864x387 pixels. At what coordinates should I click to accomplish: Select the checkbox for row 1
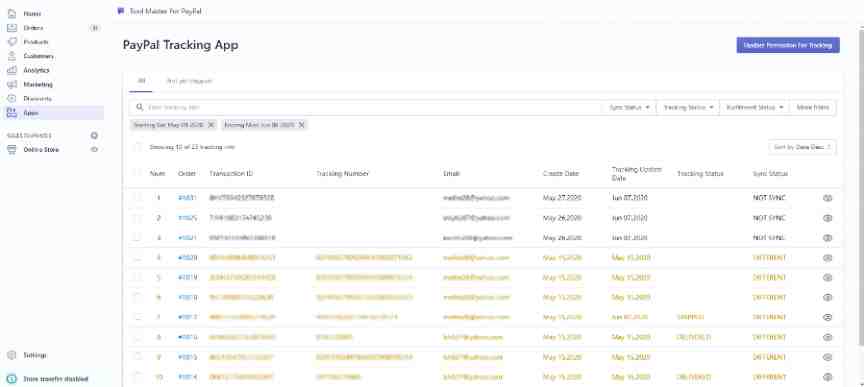(138, 197)
